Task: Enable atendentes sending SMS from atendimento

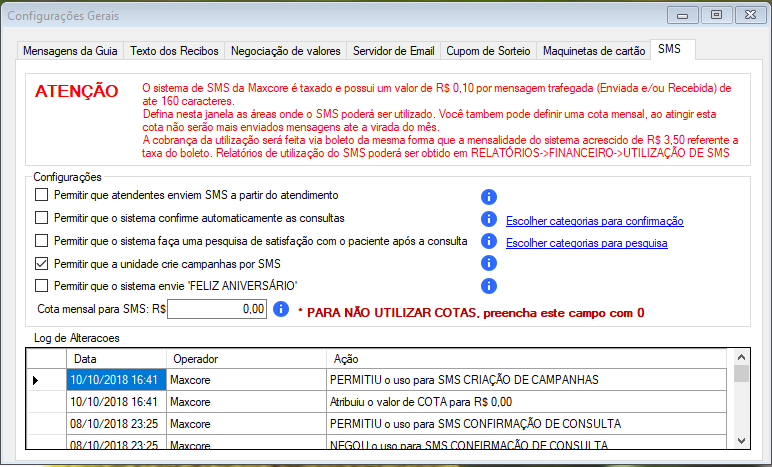Action: (42, 195)
